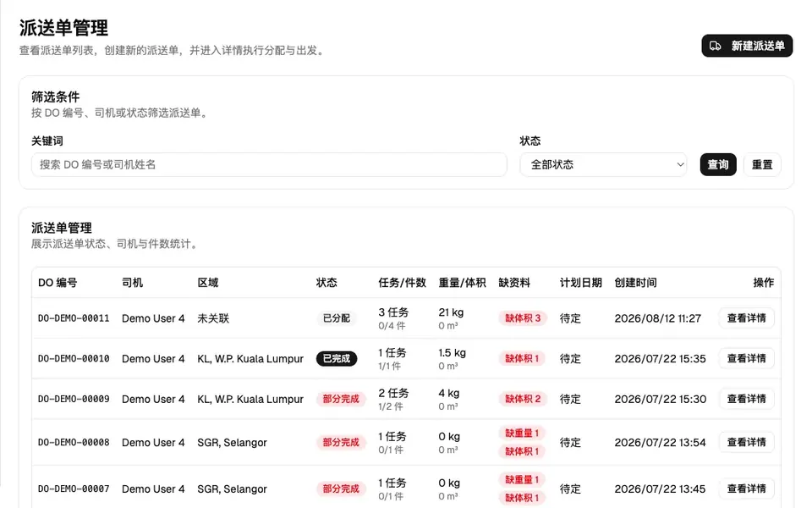Click 缺体积 1 tag in DO-DEMO-00008 row
This screenshot has height=508, width=812.
coord(522,451)
